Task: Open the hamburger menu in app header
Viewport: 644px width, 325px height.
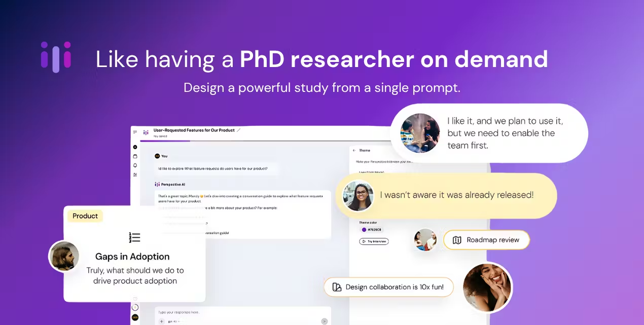Action: tap(135, 132)
